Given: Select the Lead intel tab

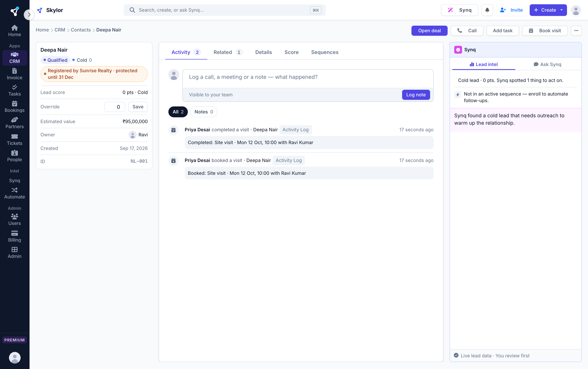Looking at the screenshot, I should tap(484, 64).
